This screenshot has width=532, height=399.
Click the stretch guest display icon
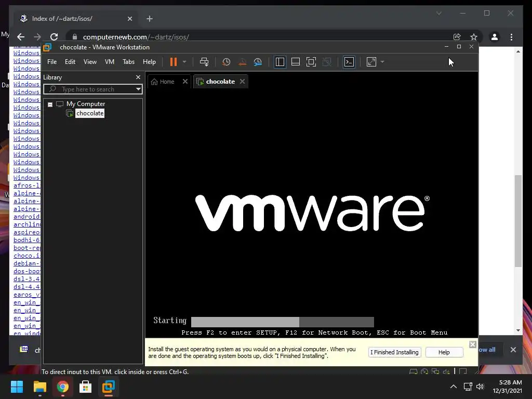click(x=371, y=62)
